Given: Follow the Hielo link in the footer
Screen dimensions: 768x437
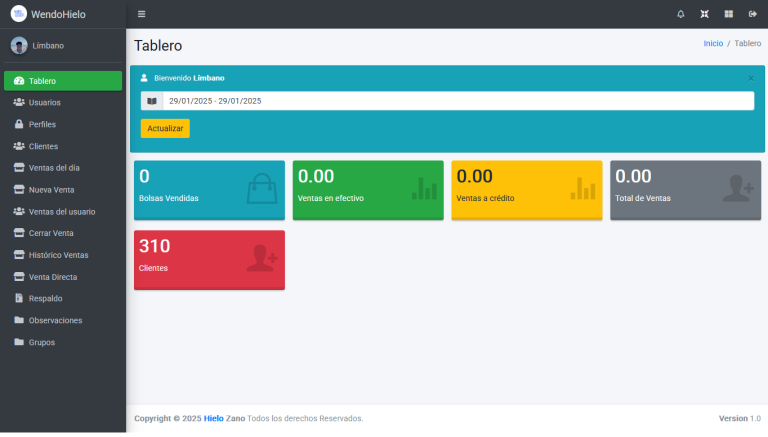Looking at the screenshot, I should coord(213,418).
